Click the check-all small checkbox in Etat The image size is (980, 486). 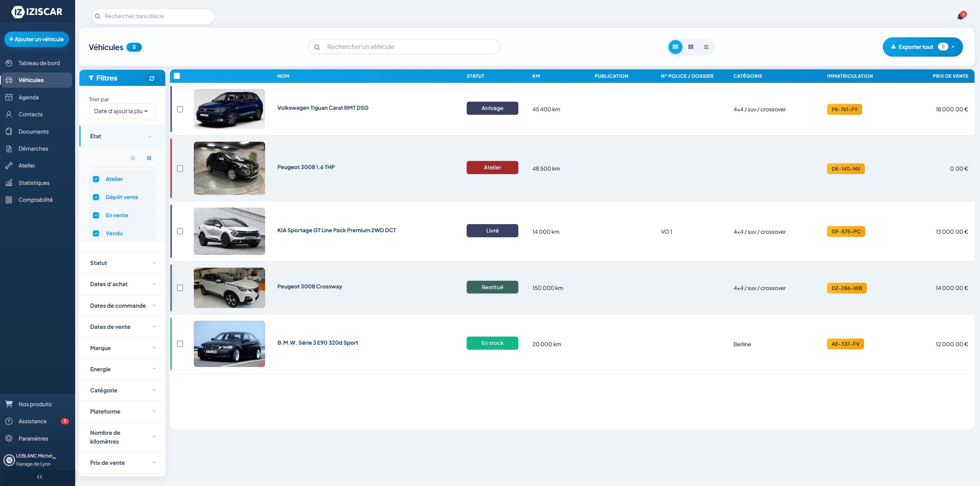[x=149, y=158]
